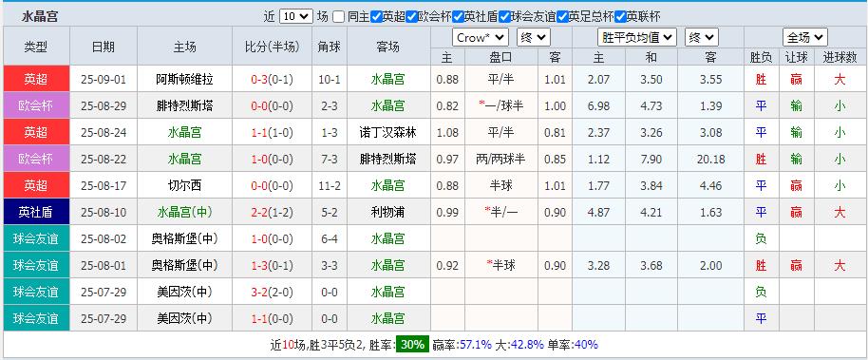Uncheck the 英超 league filter
Viewport: 868px width, 360px height.
point(376,16)
